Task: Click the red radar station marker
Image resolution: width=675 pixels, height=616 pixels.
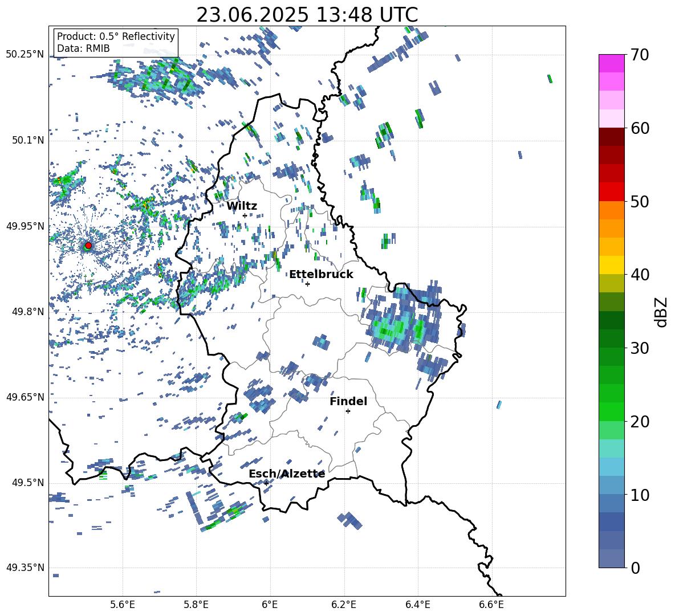Action: tap(88, 245)
